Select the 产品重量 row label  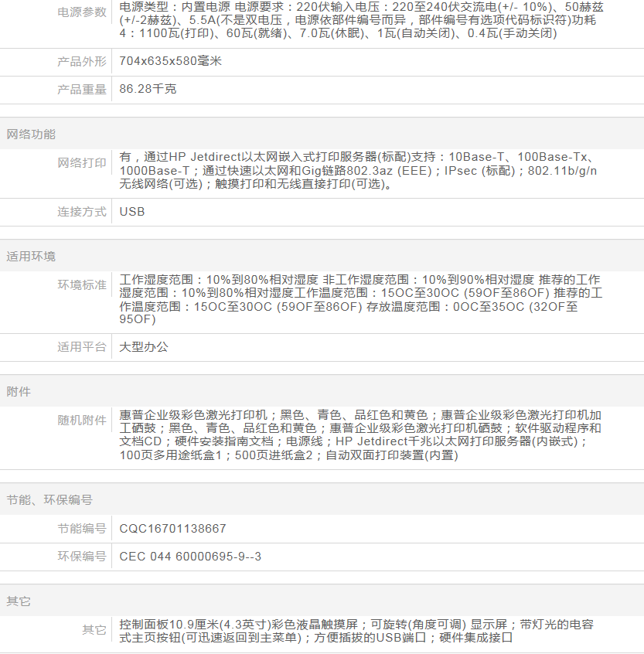(x=82, y=90)
